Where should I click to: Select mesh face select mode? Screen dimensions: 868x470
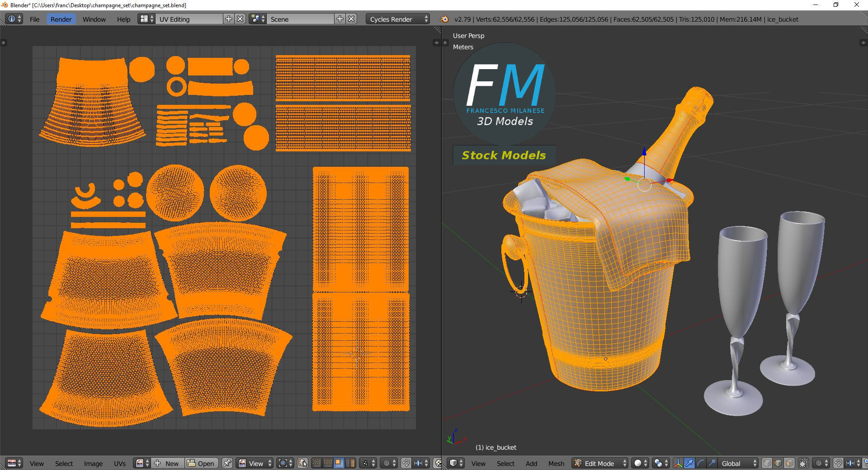click(789, 463)
